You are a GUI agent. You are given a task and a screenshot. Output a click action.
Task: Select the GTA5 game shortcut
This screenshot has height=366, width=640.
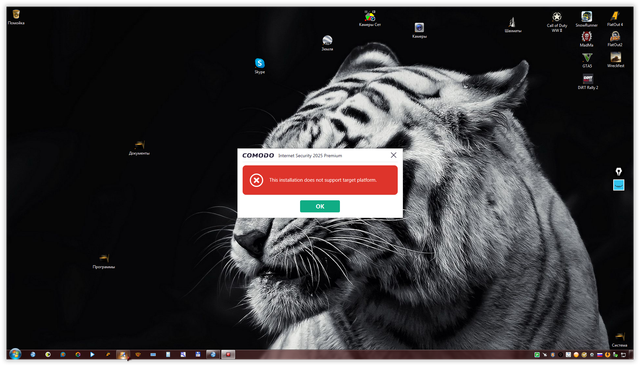tap(587, 60)
